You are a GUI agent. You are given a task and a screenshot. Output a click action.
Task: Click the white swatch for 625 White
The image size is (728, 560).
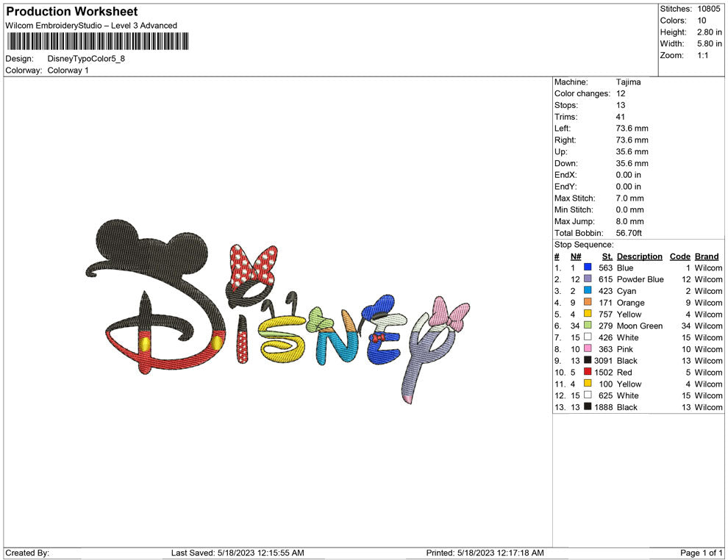click(588, 395)
